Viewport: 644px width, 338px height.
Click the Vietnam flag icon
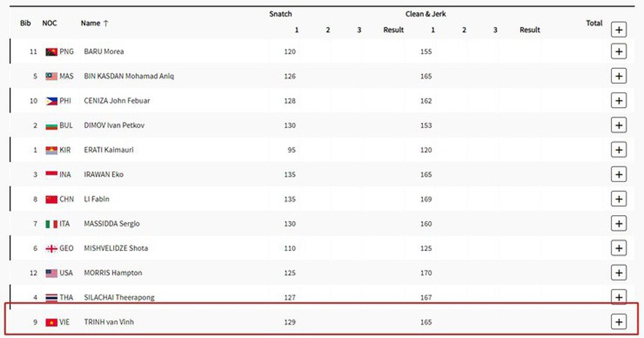[x=51, y=322]
